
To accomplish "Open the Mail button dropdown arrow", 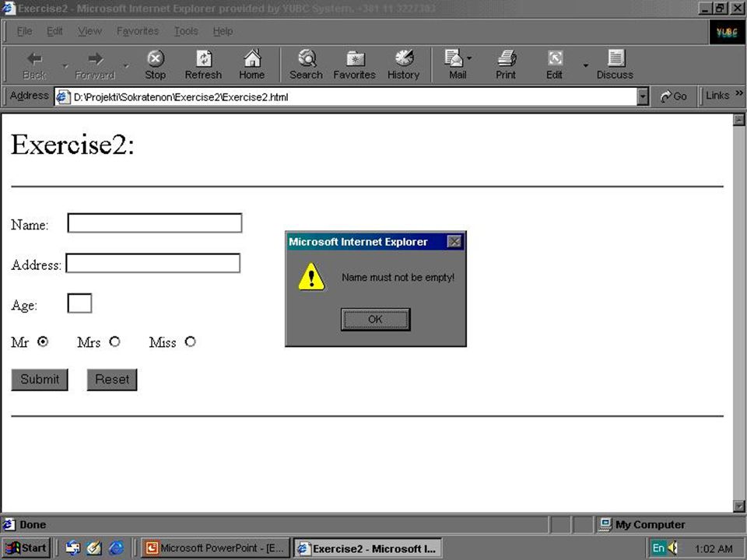I will pyautogui.click(x=469, y=58).
